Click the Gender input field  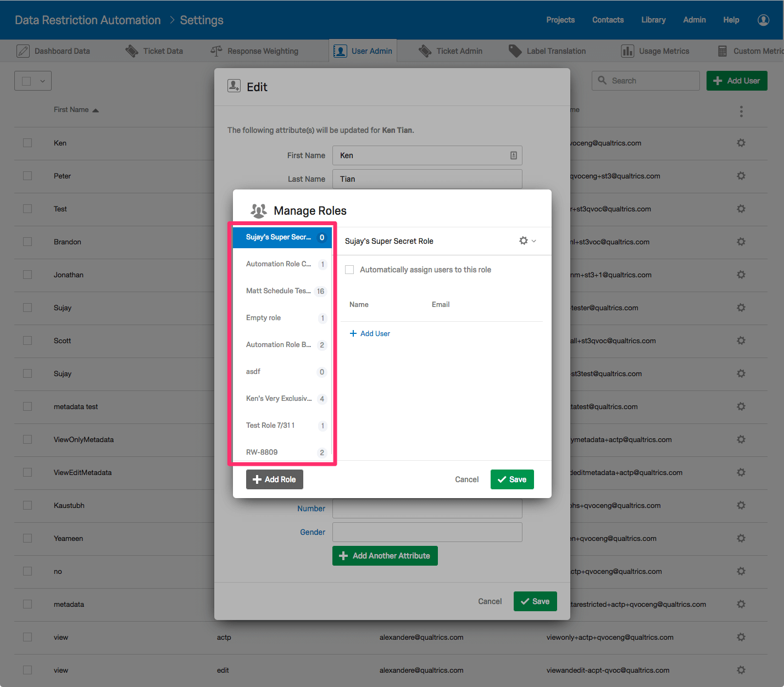click(x=427, y=532)
